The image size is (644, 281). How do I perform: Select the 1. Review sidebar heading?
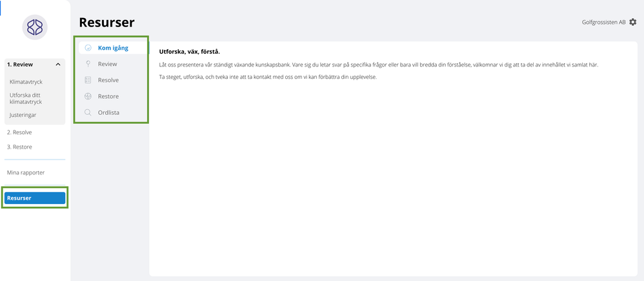click(x=20, y=65)
